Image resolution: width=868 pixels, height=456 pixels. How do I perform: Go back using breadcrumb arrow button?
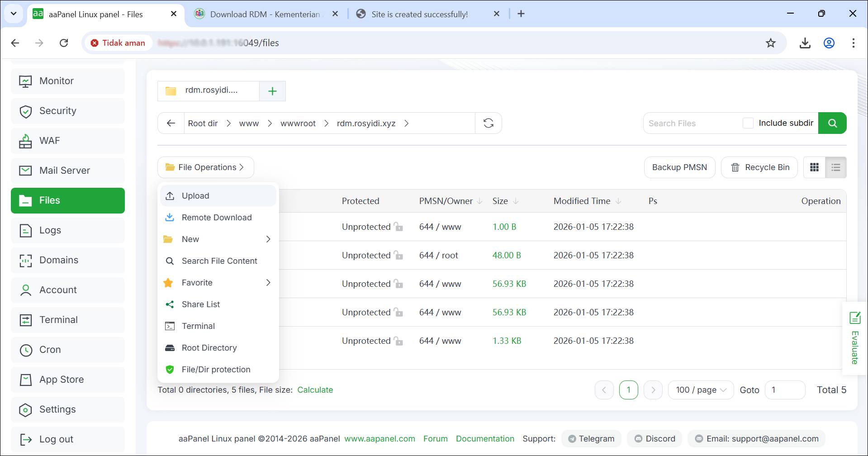pyautogui.click(x=171, y=123)
